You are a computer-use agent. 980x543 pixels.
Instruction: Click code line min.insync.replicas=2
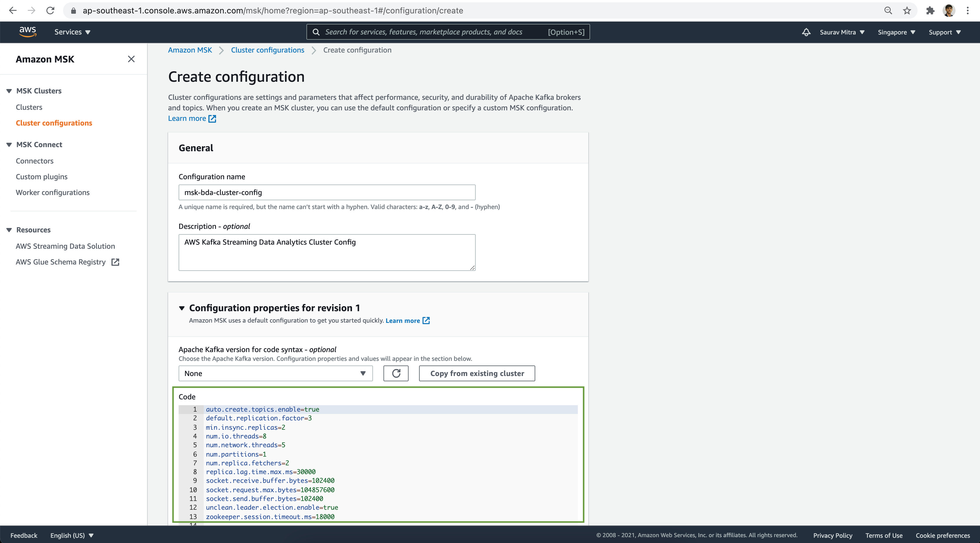245,427
